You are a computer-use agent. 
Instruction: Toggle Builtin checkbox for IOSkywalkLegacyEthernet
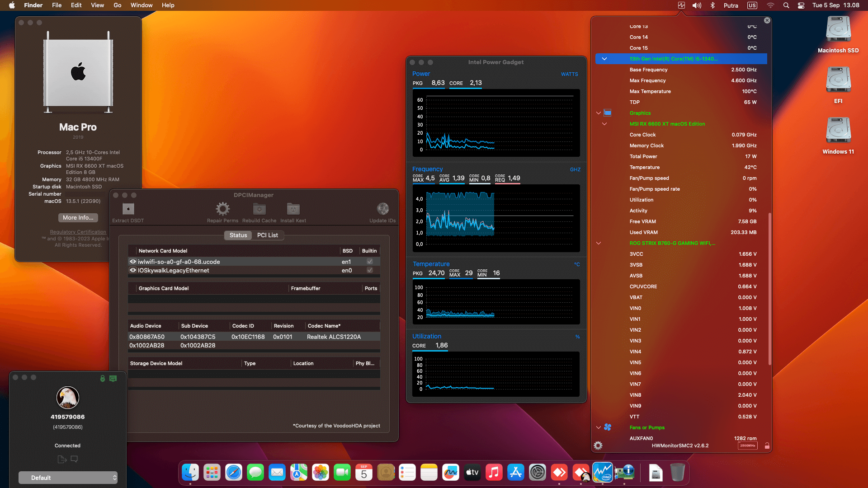click(x=370, y=270)
